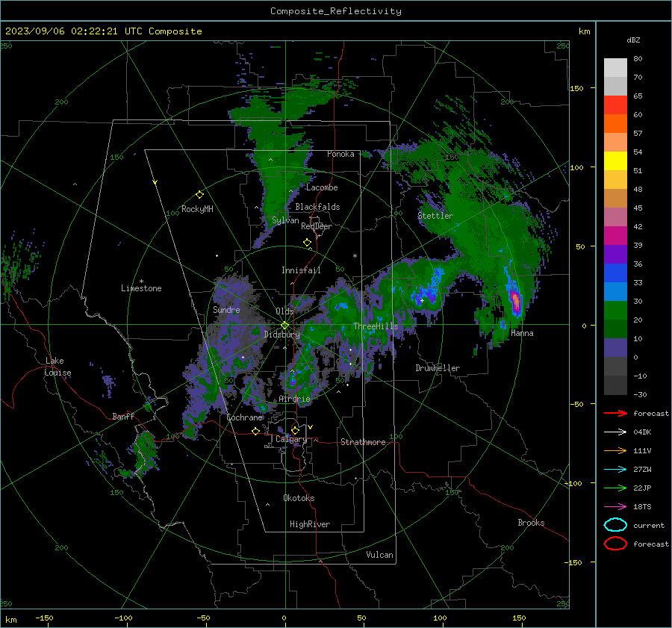Click the red forecast arrow in legend
The image size is (672, 628).
click(615, 413)
